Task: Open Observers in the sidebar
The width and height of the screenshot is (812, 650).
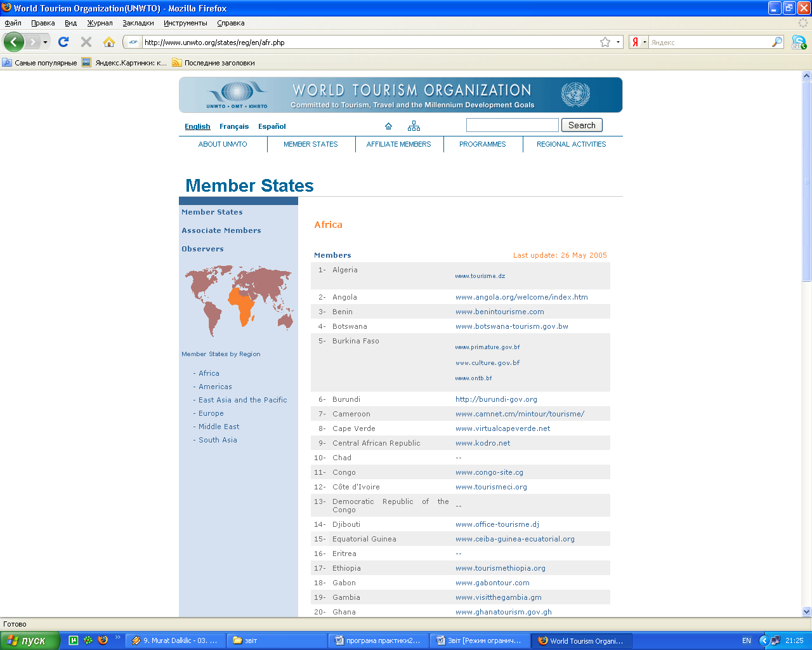Action: [x=202, y=249]
